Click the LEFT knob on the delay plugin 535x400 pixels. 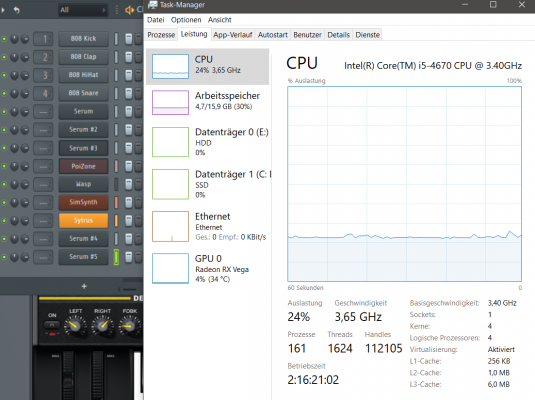click(x=75, y=325)
